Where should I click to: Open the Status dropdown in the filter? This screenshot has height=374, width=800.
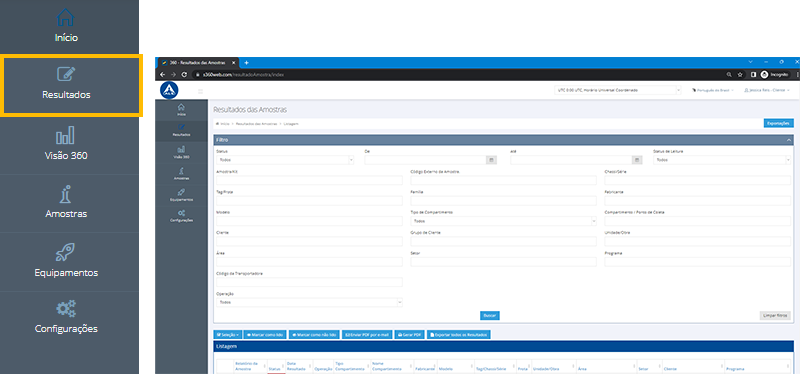tap(285, 160)
